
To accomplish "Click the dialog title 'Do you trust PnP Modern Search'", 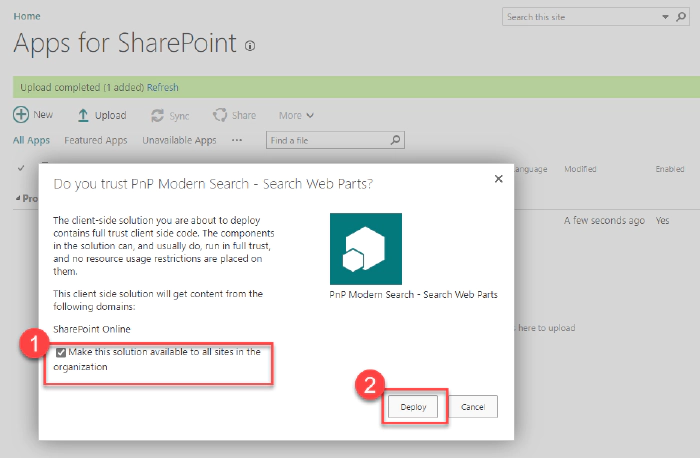I will click(213, 184).
